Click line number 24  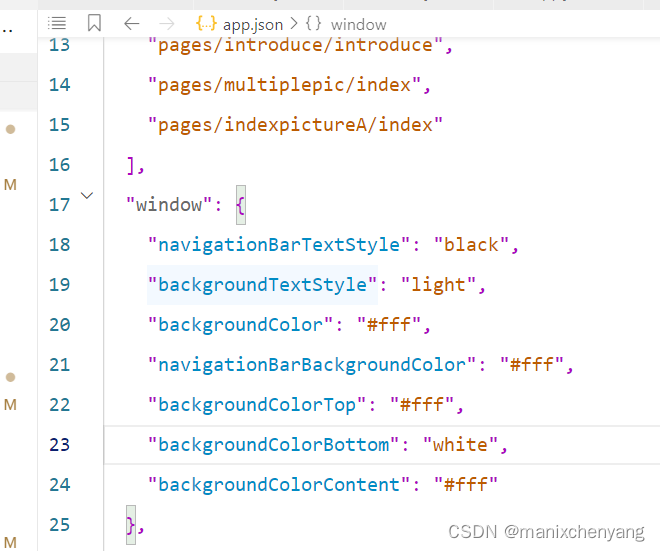(59, 485)
